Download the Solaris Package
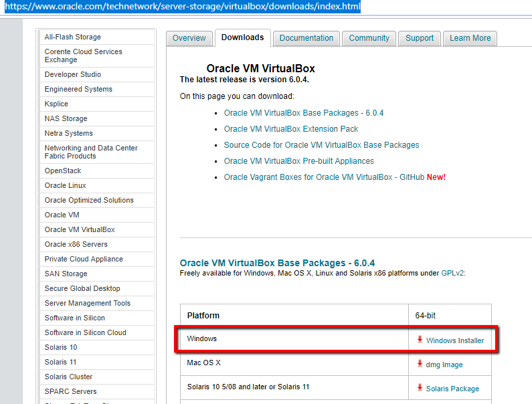The width and height of the screenshot is (532, 404). pyautogui.click(x=452, y=389)
